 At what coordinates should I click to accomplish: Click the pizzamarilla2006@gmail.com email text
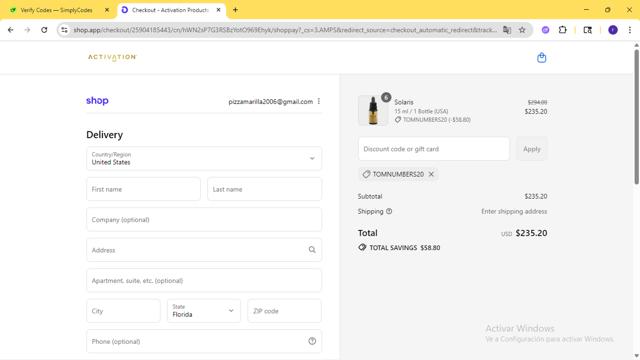point(271,101)
